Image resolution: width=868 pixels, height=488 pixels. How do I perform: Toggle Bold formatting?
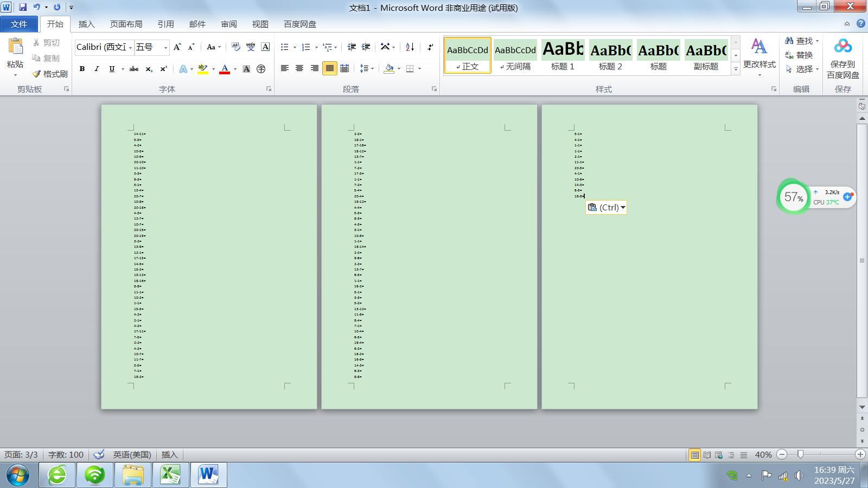[82, 69]
